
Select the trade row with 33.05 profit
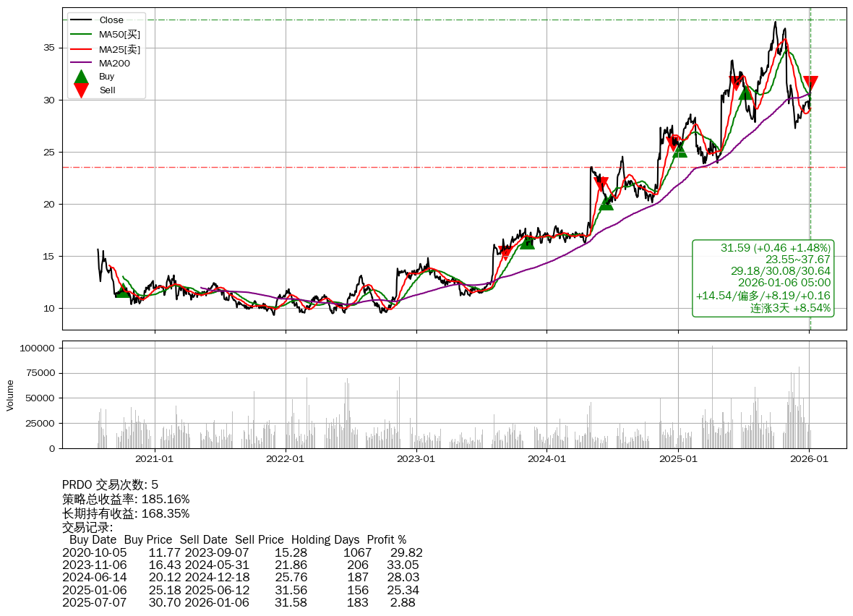click(242, 565)
